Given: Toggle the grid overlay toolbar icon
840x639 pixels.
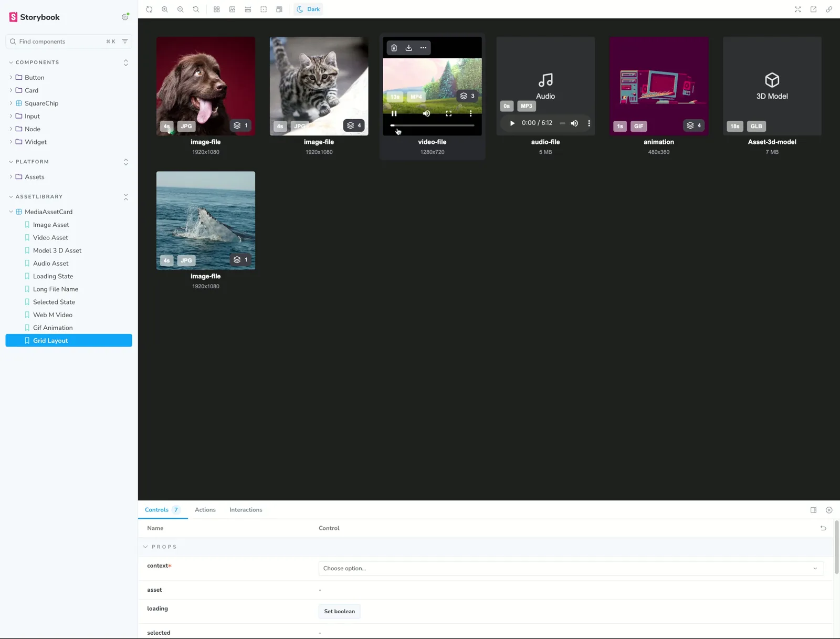Looking at the screenshot, I should (x=217, y=9).
